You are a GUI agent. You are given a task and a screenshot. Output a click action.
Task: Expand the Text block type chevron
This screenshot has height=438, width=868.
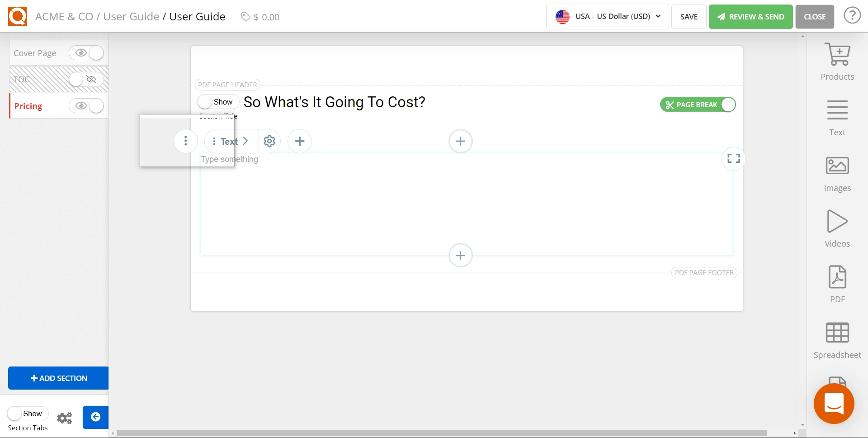[x=245, y=141]
